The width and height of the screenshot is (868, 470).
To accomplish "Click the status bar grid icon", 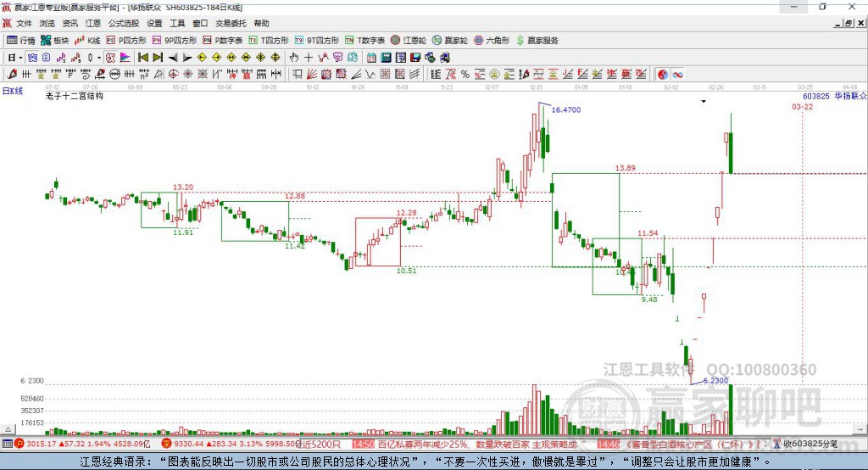I will [x=7, y=444].
